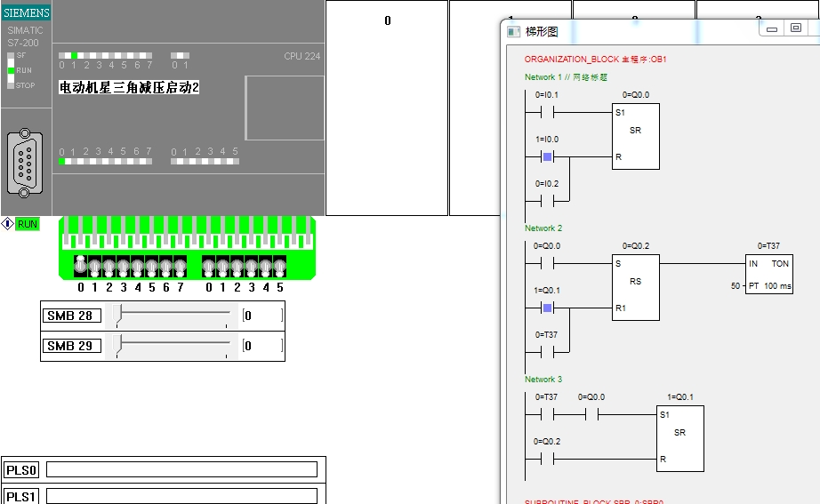Click the ORGANIZATION_BLOCK OB1 heading
The height and width of the screenshot is (504, 820).
(x=596, y=59)
